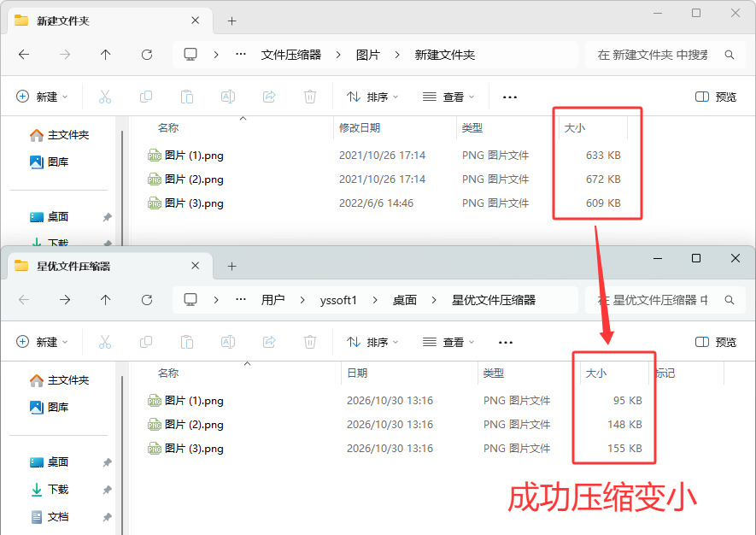Open the 查看 dropdown in 星优文件压缩器 window
The image size is (756, 535).
click(448, 342)
